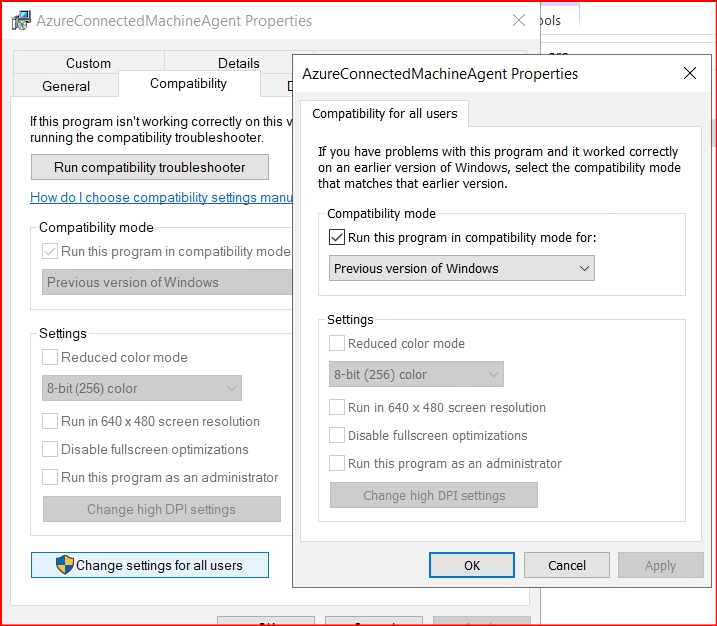Screen dimensions: 717x626
Task: Open 8-bit (256) color dropdown in background window
Action: (x=142, y=388)
